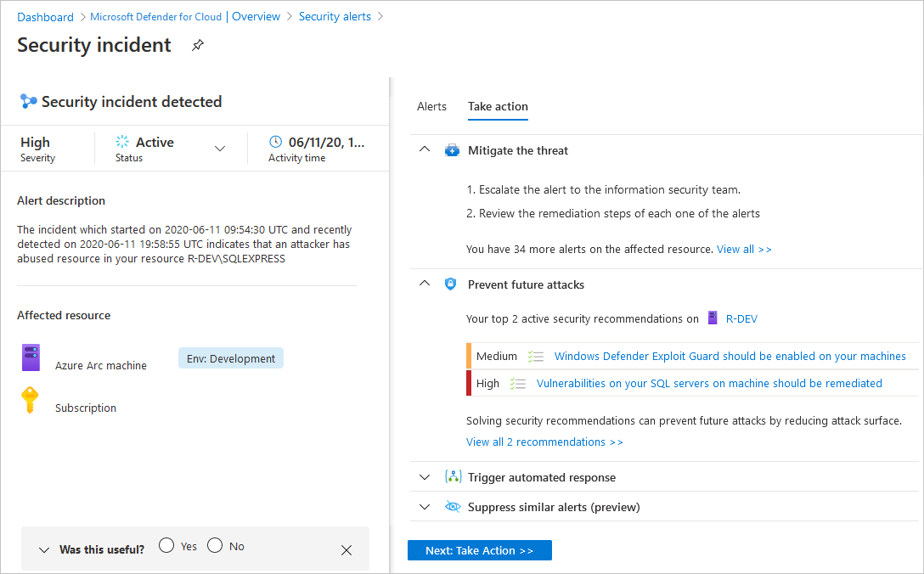Switch to the Alerts tab
Viewport: 924px width, 574px height.
pos(432,106)
